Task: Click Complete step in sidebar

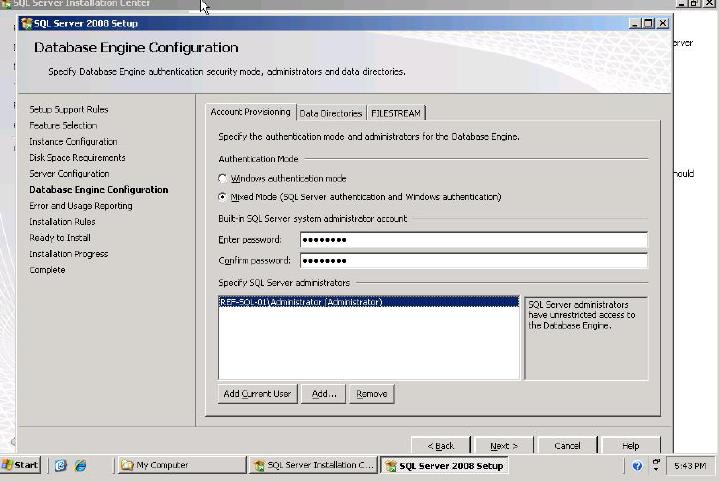Action: pyautogui.click(x=47, y=270)
